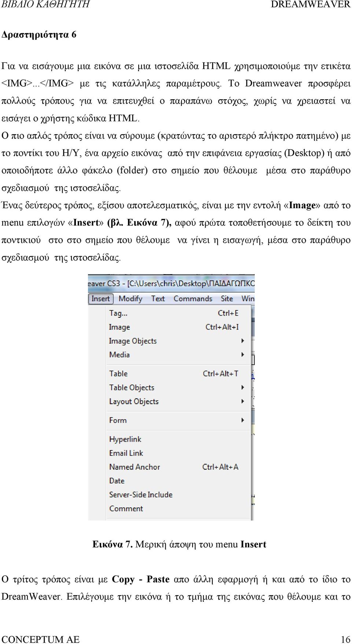Open the Insert menu
The width and height of the screenshot is (352, 644).
pyautogui.click(x=100, y=299)
